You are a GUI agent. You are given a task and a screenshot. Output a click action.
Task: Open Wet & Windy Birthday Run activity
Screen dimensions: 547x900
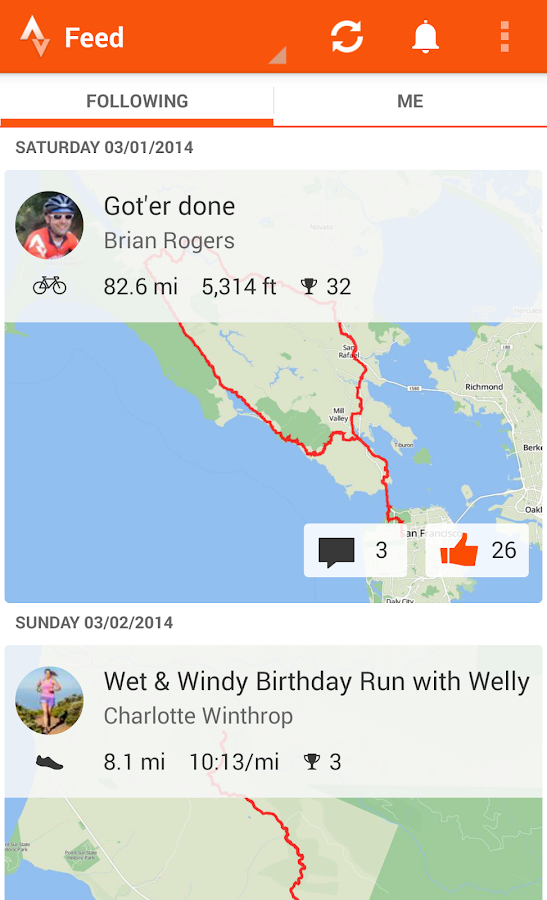click(x=316, y=682)
